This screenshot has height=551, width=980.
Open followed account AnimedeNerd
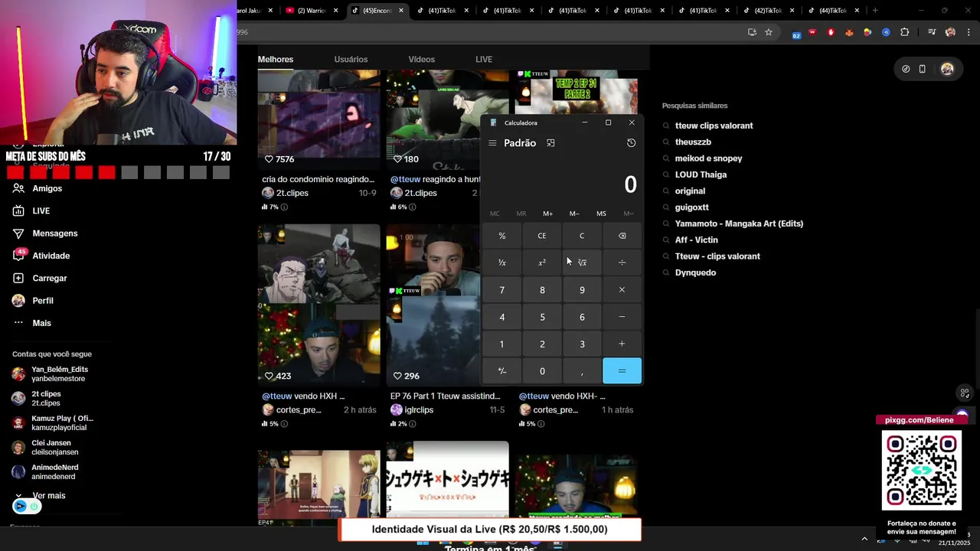click(x=54, y=472)
